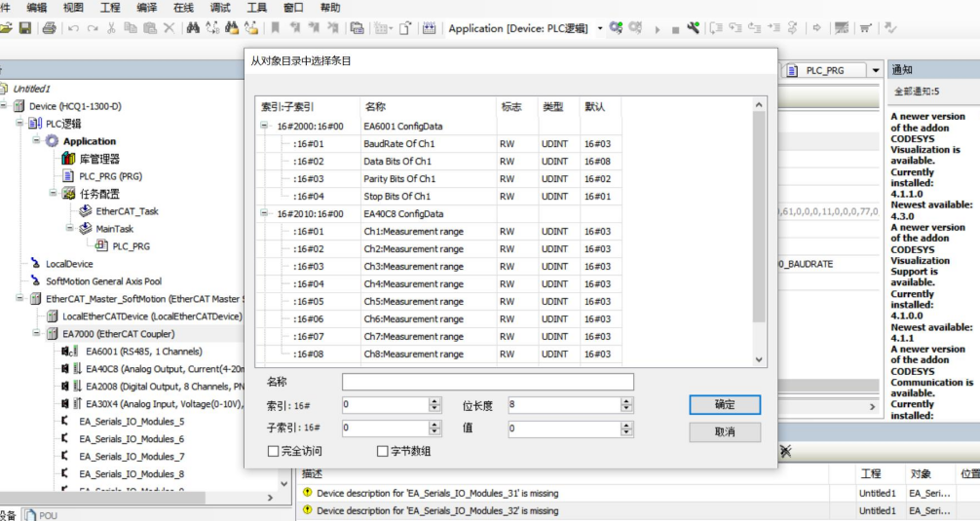Confirm the dialog with 确定

725,405
